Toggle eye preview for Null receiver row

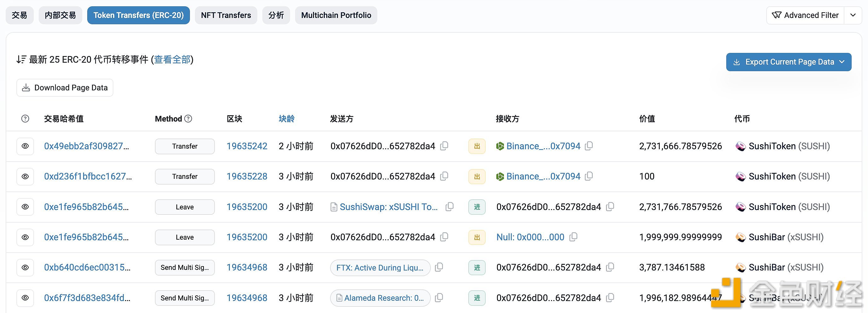pos(25,237)
